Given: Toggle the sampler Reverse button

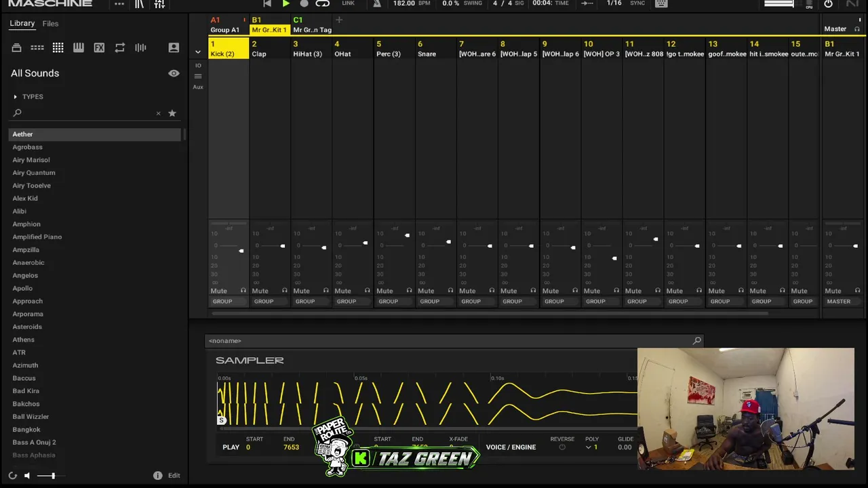Looking at the screenshot, I should (x=562, y=447).
